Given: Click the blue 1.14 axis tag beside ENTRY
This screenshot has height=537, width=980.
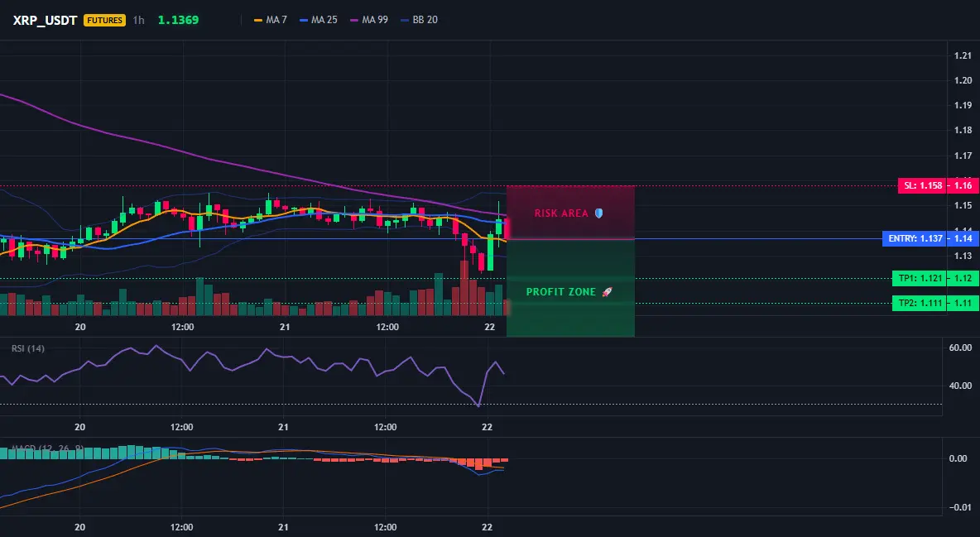Looking at the screenshot, I should [x=963, y=239].
